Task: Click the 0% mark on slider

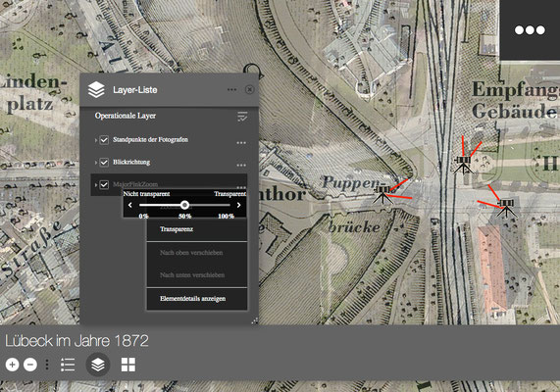Action: pyautogui.click(x=143, y=216)
